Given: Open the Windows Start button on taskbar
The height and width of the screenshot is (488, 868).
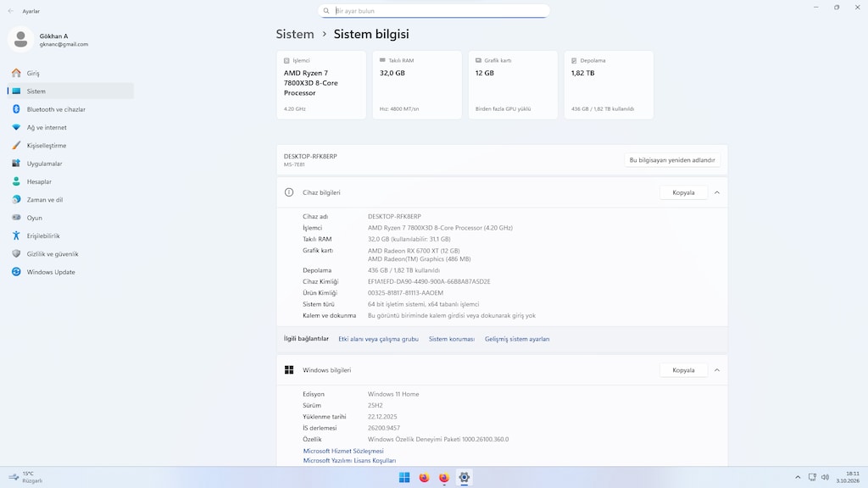Looking at the screenshot, I should pyautogui.click(x=404, y=478).
